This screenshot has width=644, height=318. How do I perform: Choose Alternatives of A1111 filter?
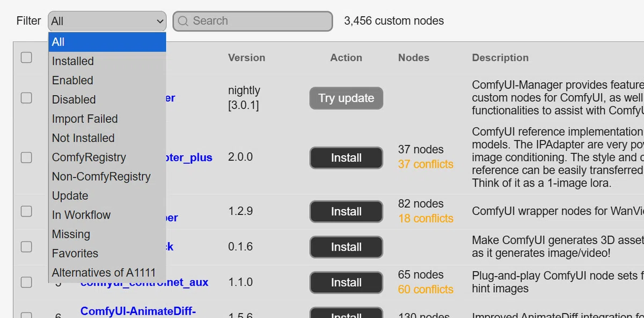107,273
